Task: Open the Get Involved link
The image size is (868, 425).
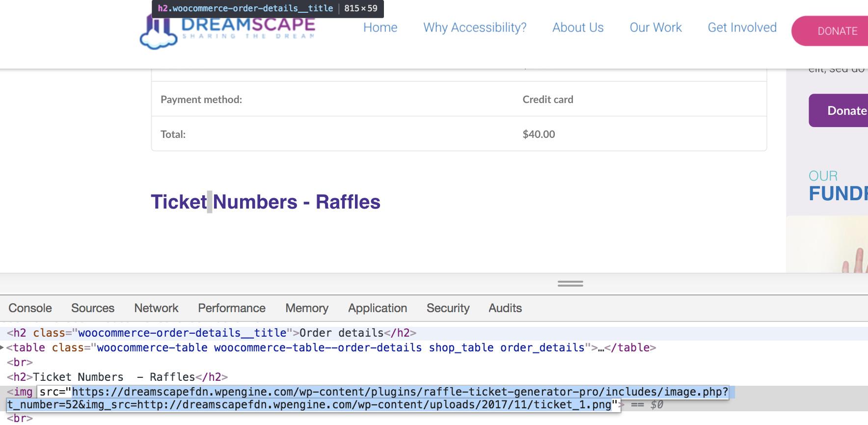Action: click(x=741, y=27)
